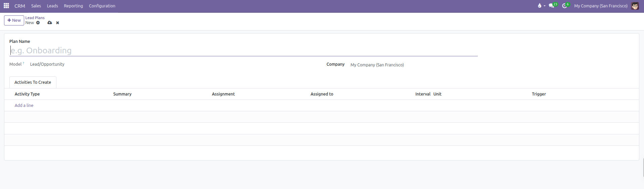Open the gear actions menu
This screenshot has height=189, width=644.
[x=38, y=23]
